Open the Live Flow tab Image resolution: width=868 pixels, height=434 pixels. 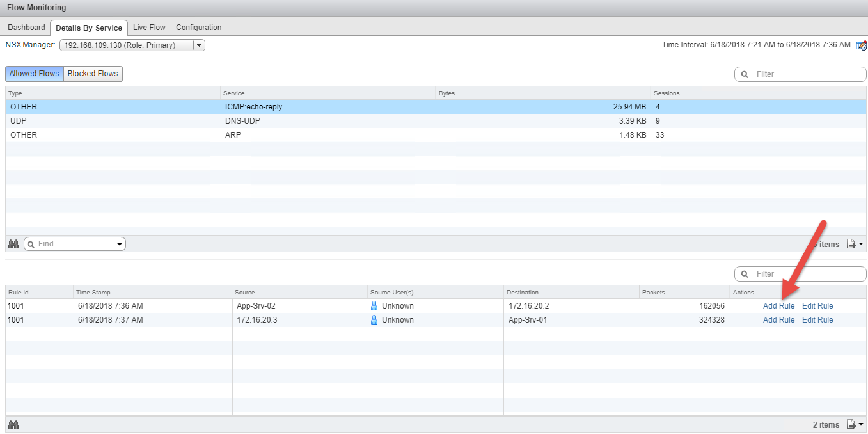click(x=149, y=28)
